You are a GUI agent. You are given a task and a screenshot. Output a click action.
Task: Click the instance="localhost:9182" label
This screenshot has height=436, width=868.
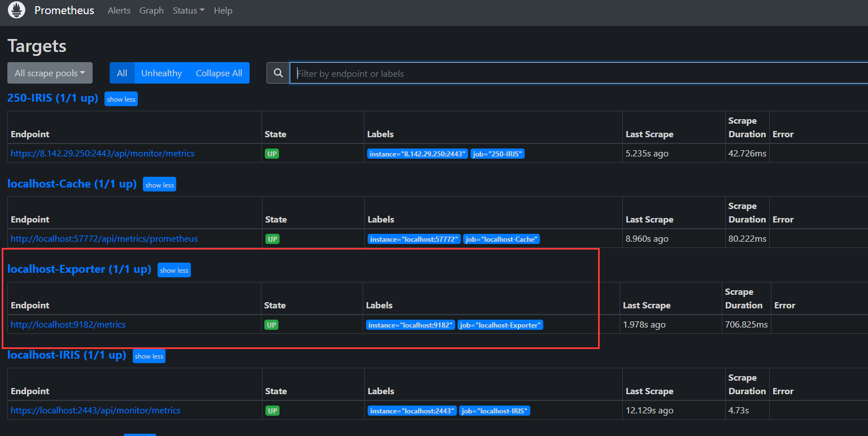click(411, 325)
